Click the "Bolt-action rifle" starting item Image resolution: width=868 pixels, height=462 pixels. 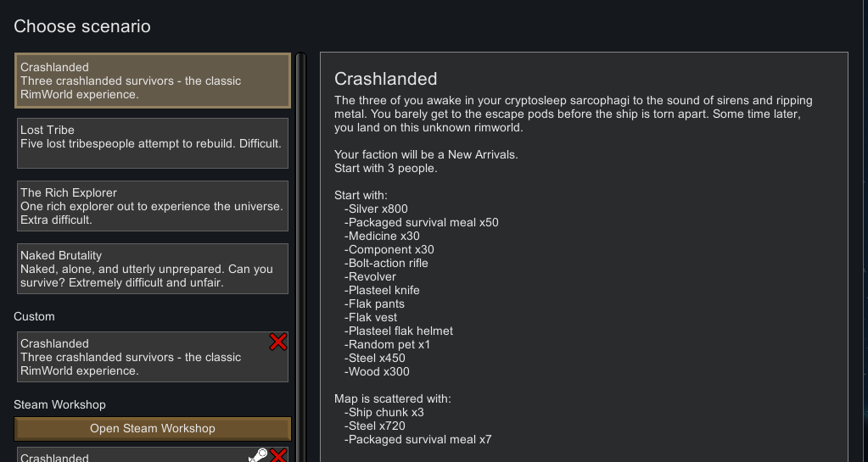pos(386,263)
